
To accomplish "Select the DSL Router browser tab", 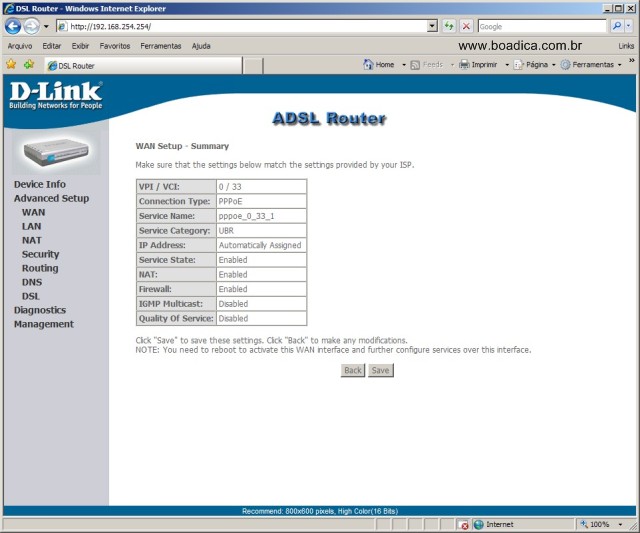I will coord(143,66).
